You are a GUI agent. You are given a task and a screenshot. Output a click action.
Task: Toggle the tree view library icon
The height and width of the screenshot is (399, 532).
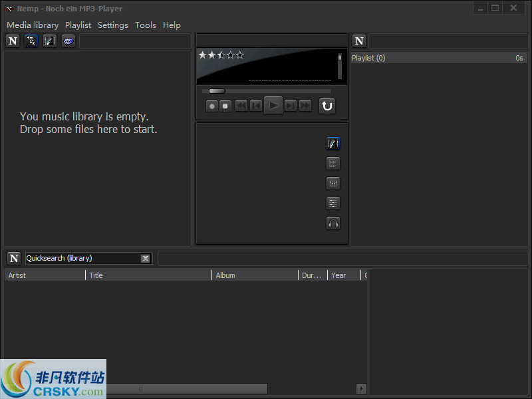31,41
